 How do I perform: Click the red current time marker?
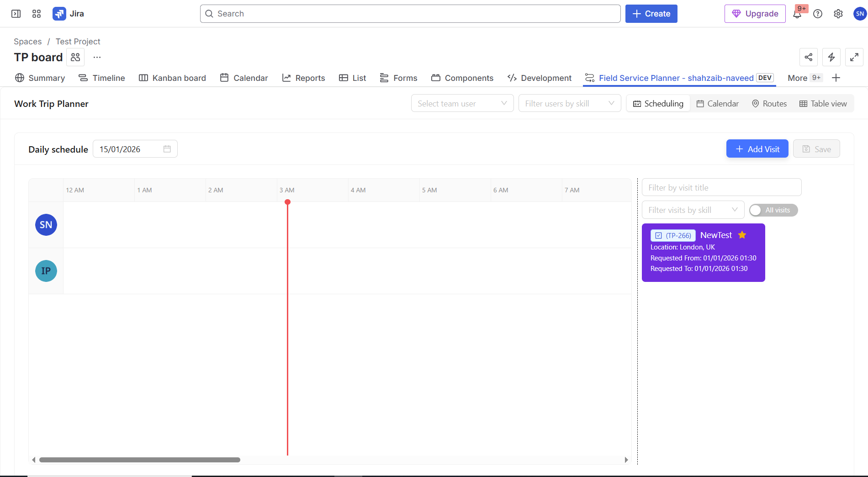tap(287, 202)
